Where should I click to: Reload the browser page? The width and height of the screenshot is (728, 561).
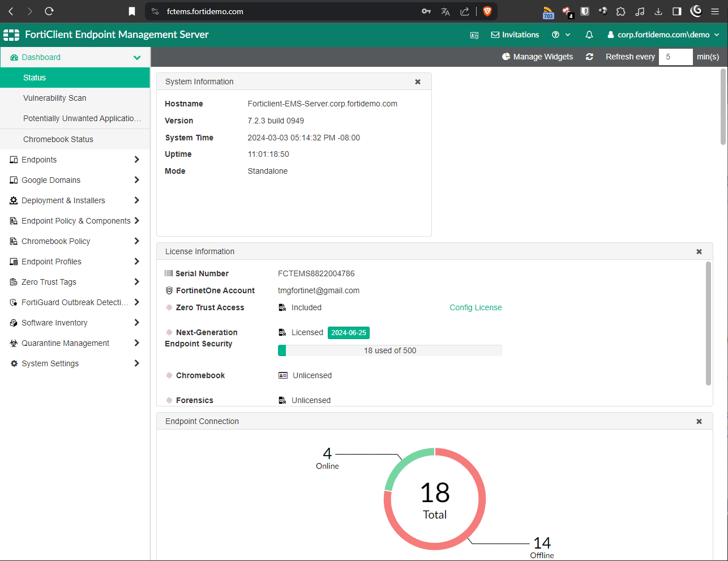[49, 11]
